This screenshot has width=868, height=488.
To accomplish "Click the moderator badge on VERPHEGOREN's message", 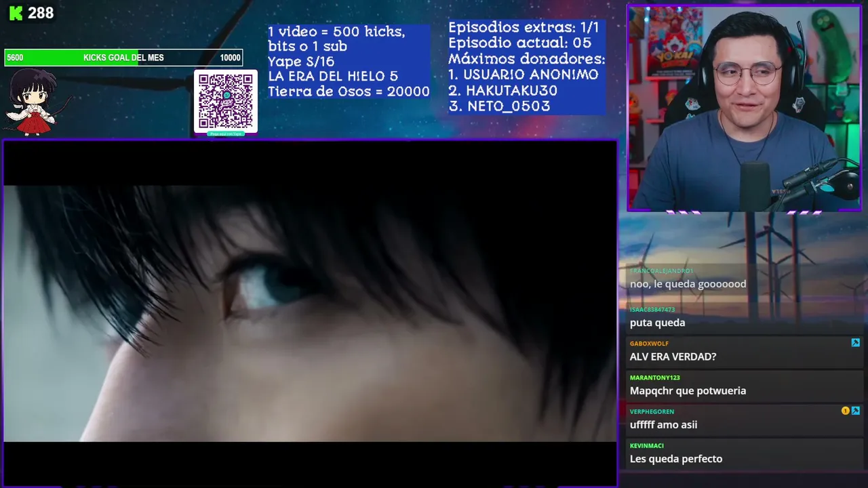I will [855, 411].
